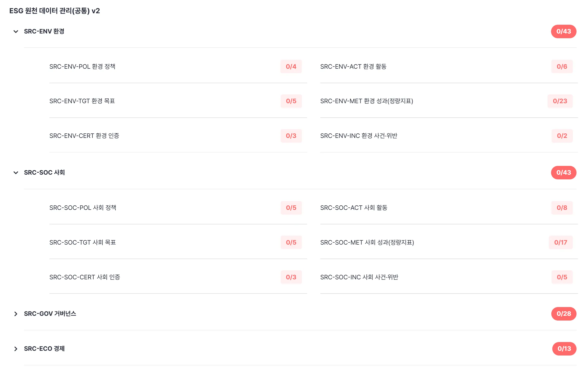Image resolution: width=588 pixels, height=371 pixels.
Task: Expand the SRC-ECO 경제 section chevron
Action: click(x=16, y=349)
